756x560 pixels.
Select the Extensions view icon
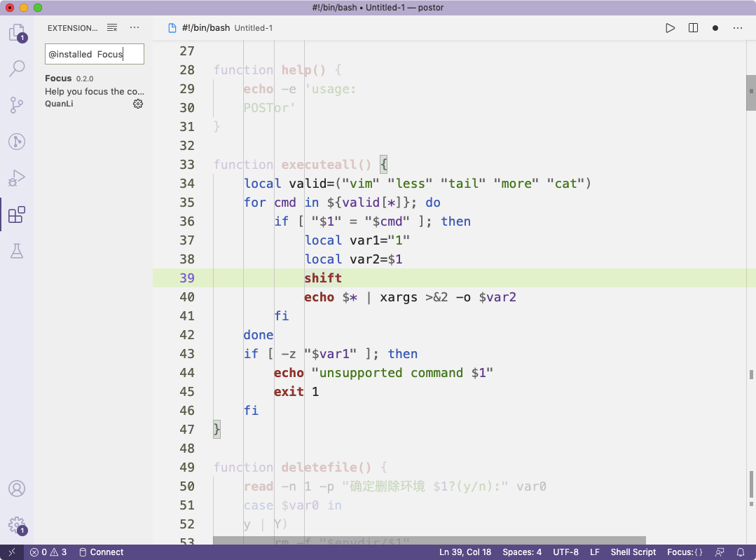pos(17,214)
